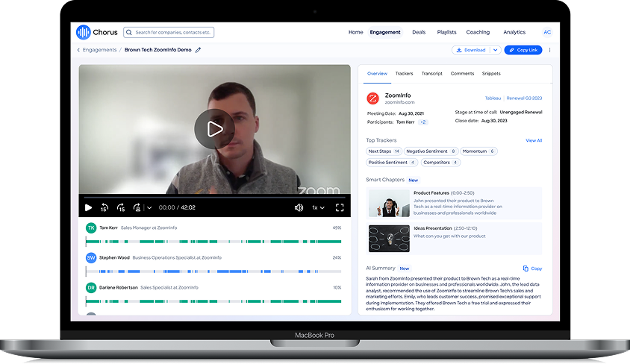The image size is (630, 364).
Task: Skip forward 15 seconds
Action: point(121,207)
